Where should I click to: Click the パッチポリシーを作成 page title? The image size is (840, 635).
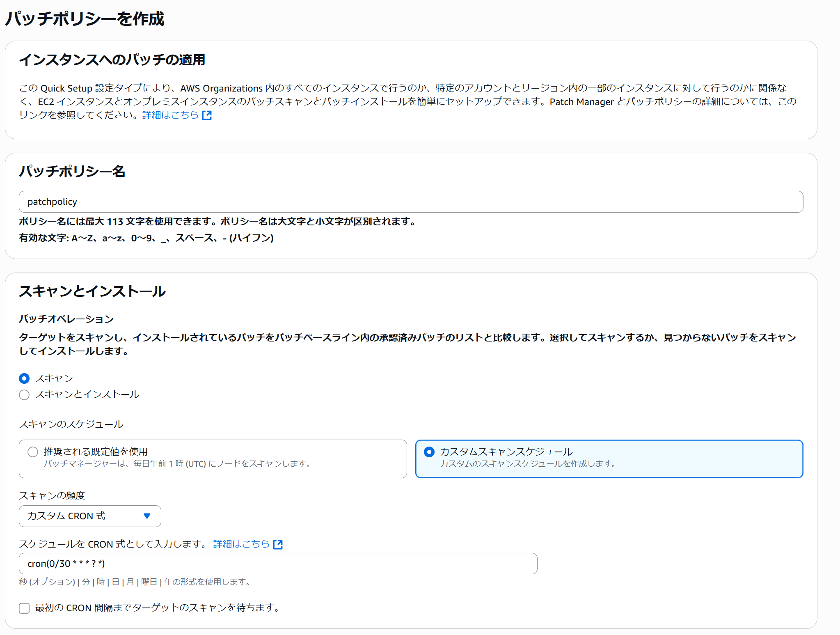pyautogui.click(x=83, y=17)
